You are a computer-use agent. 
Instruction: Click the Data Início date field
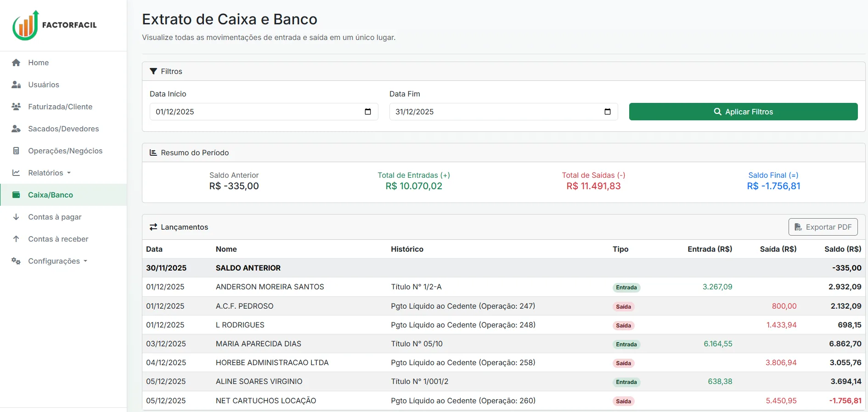(x=264, y=112)
